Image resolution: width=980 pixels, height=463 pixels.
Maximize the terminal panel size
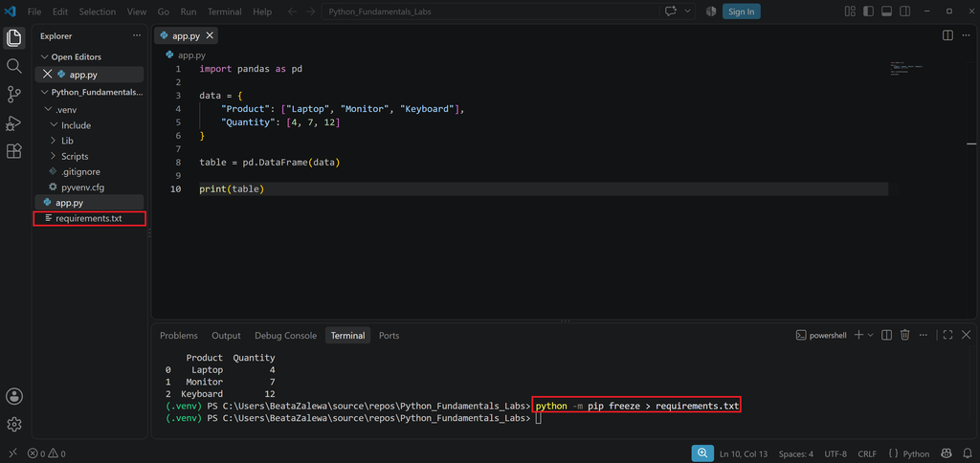947,335
